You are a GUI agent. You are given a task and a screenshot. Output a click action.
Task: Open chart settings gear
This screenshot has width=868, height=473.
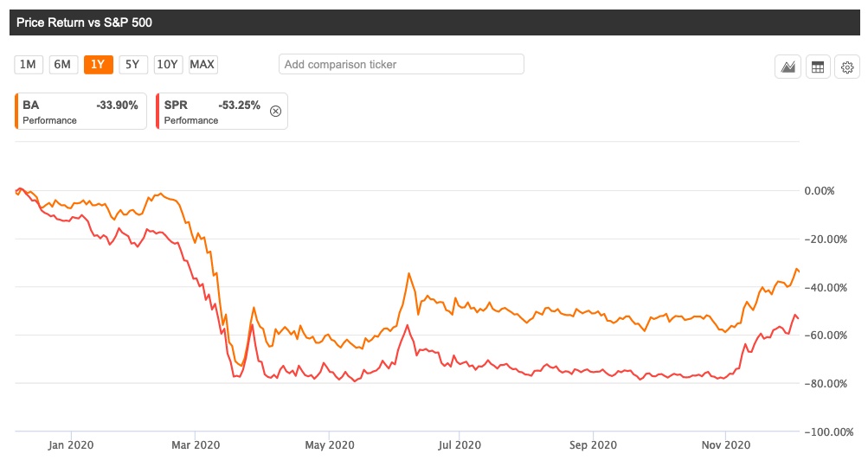(x=847, y=67)
